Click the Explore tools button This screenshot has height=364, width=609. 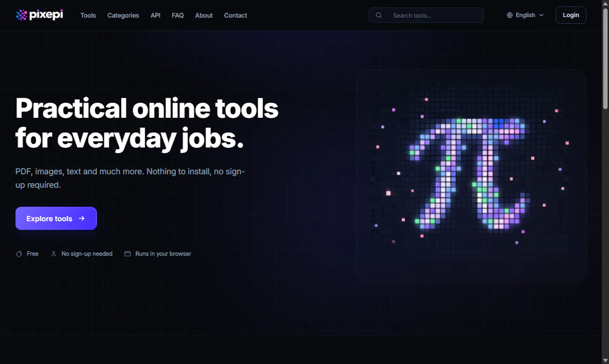(56, 218)
